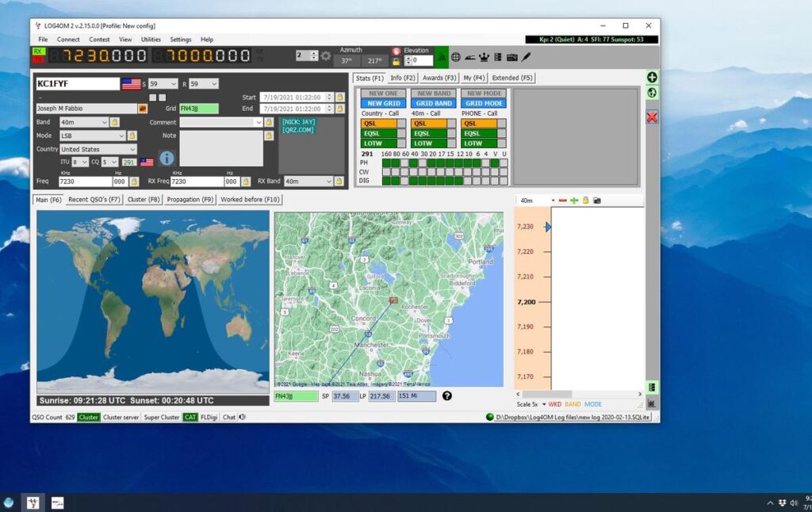Click the 217° long path azimuth button
This screenshot has height=512, width=812.
pyautogui.click(x=374, y=61)
